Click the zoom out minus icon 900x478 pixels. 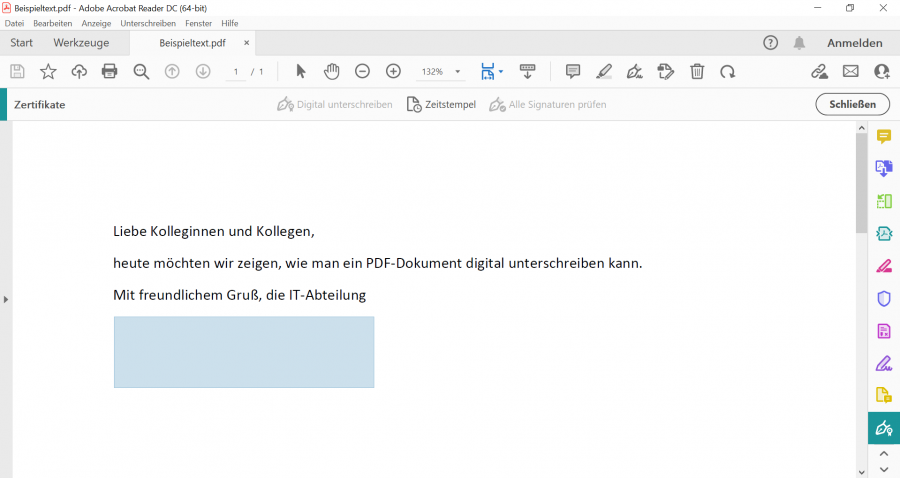(x=363, y=71)
